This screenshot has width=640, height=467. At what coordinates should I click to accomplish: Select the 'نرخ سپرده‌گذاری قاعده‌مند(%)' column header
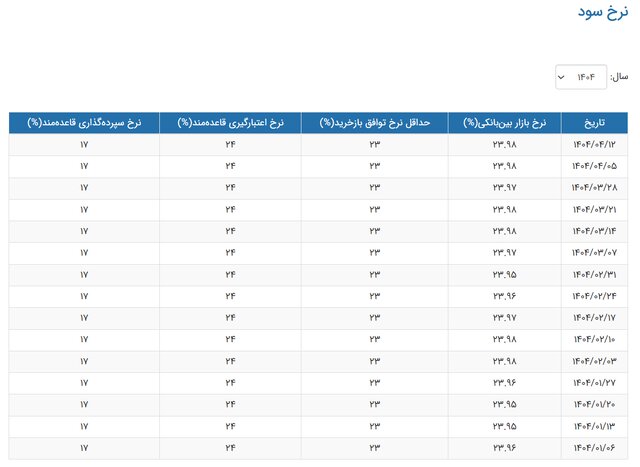[x=84, y=123]
